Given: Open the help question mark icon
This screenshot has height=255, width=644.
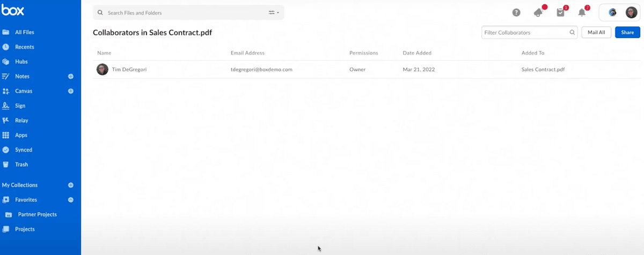Looking at the screenshot, I should click(516, 13).
